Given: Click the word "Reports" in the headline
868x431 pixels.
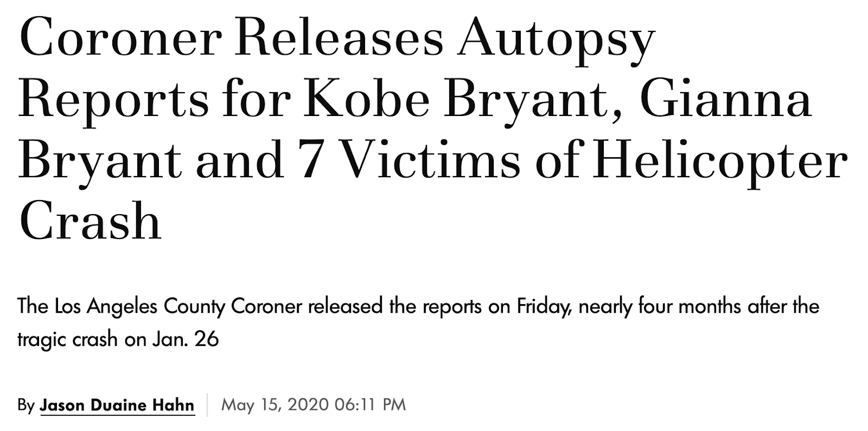Looking at the screenshot, I should click(x=113, y=100).
